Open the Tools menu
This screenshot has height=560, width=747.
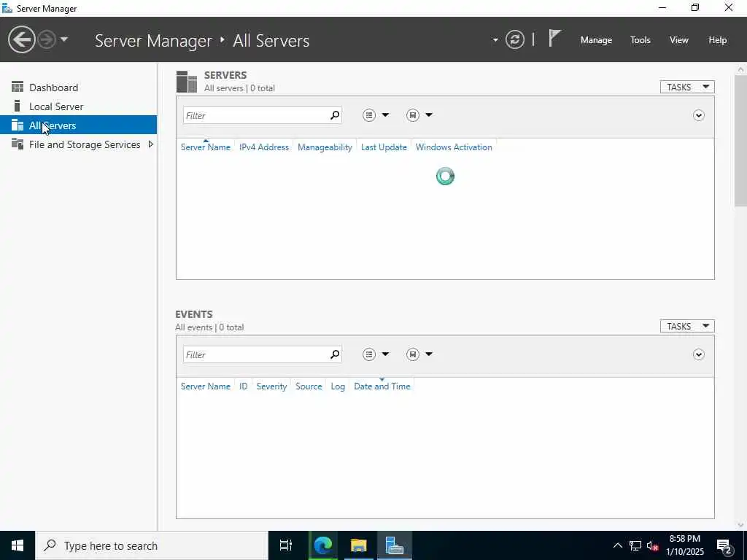640,40
